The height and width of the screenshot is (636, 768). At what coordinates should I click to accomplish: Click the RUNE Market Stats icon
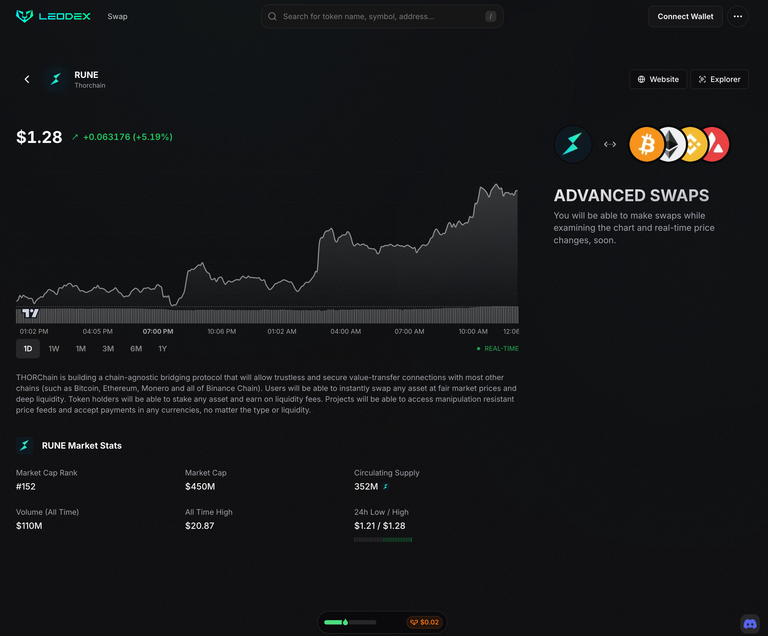[x=24, y=445]
